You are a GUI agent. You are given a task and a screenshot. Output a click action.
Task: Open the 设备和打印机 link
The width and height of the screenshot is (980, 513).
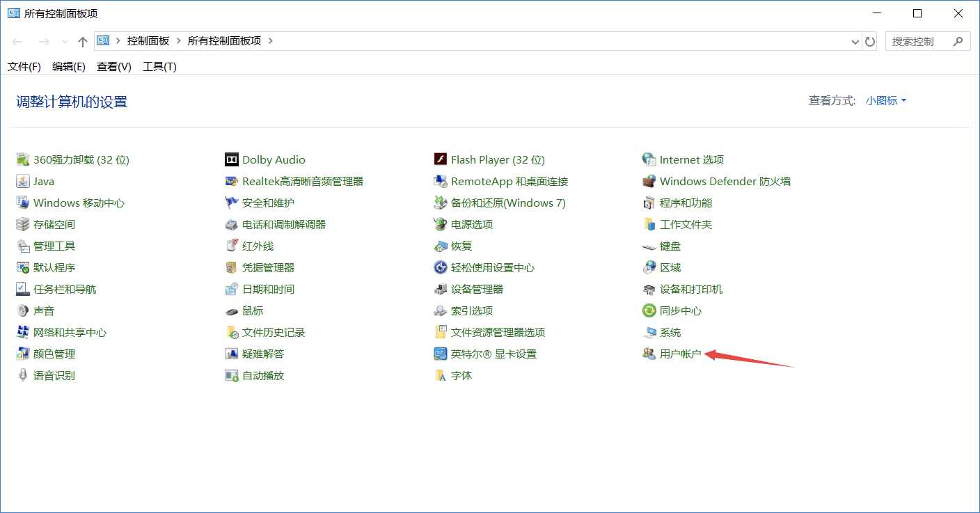tap(691, 289)
